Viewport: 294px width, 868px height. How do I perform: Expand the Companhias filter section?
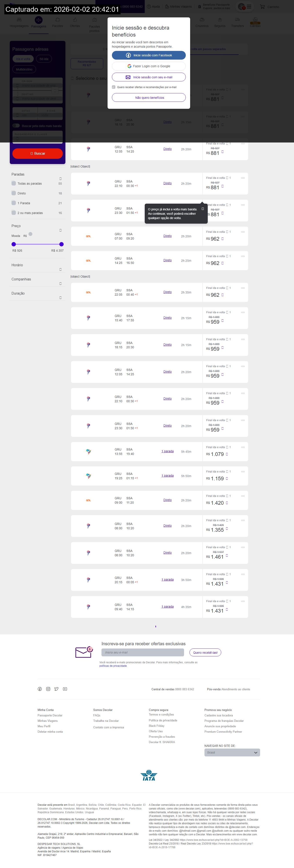[61, 283]
